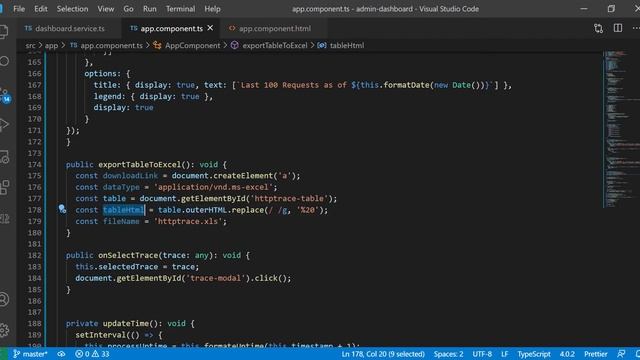Change indentation via Spaces: 2
Screen dimensions: 640x360
click(x=448, y=354)
